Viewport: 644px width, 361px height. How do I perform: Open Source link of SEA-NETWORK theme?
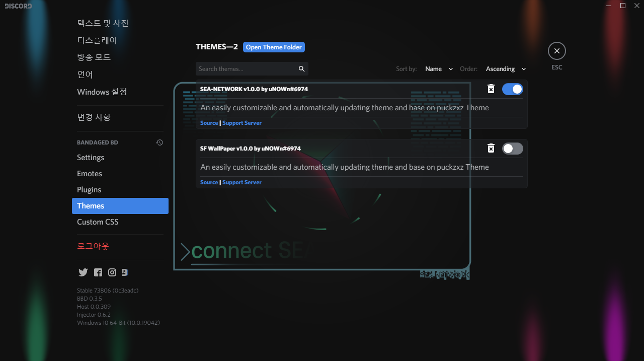tap(209, 123)
